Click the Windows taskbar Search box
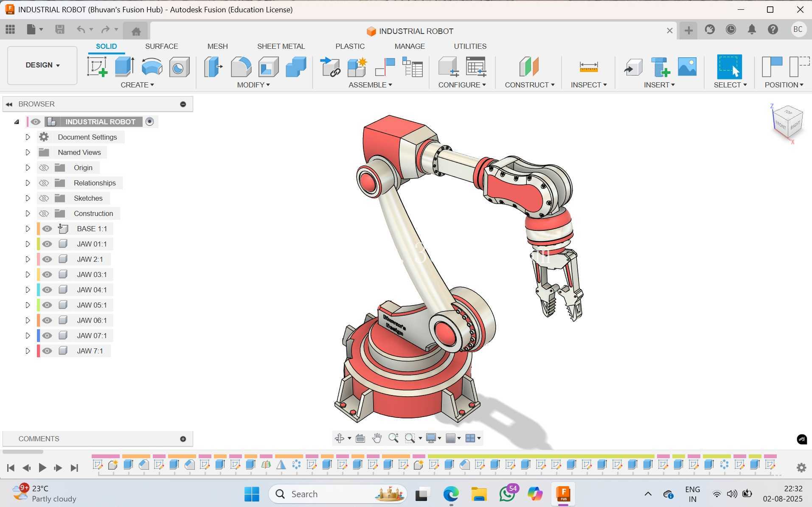The width and height of the screenshot is (812, 507). pos(338,494)
